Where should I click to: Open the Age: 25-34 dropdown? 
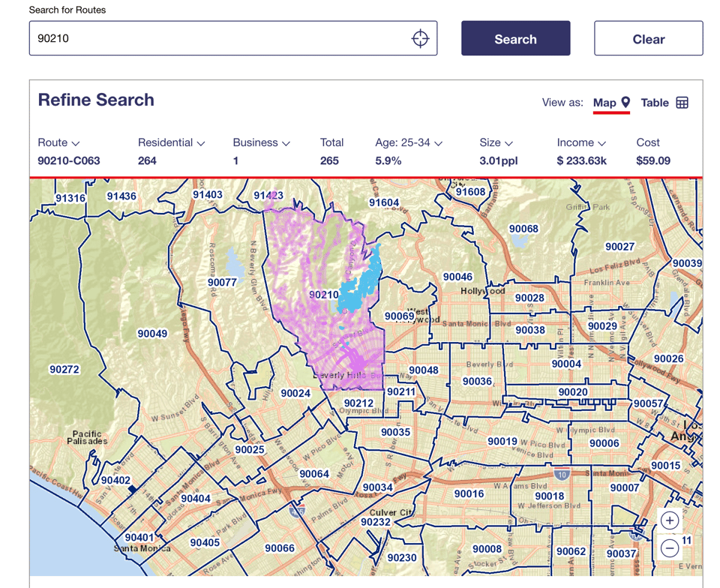[408, 142]
